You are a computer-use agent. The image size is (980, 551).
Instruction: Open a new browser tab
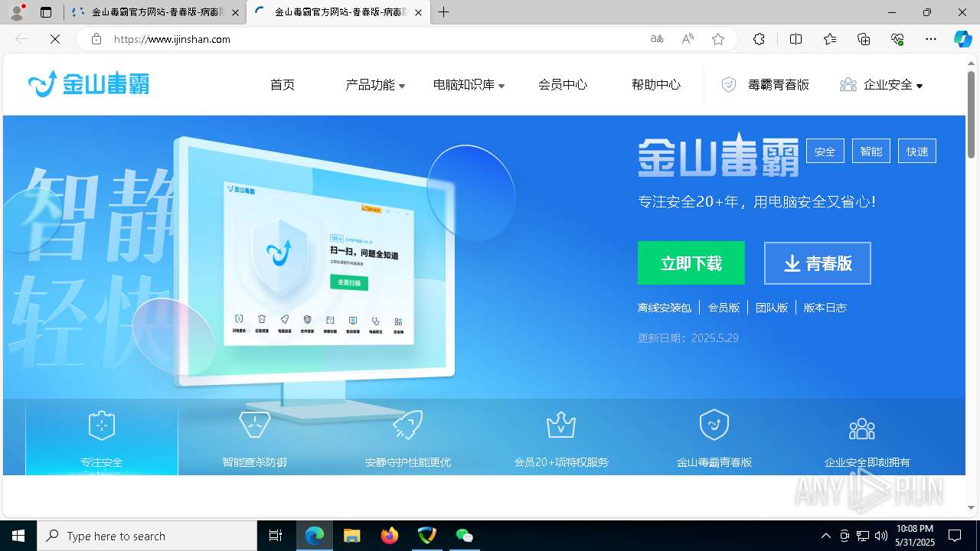[x=443, y=12]
